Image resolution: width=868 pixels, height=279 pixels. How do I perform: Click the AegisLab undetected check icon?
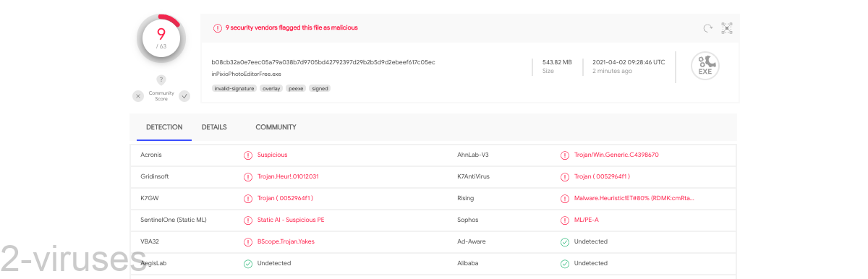tap(248, 263)
